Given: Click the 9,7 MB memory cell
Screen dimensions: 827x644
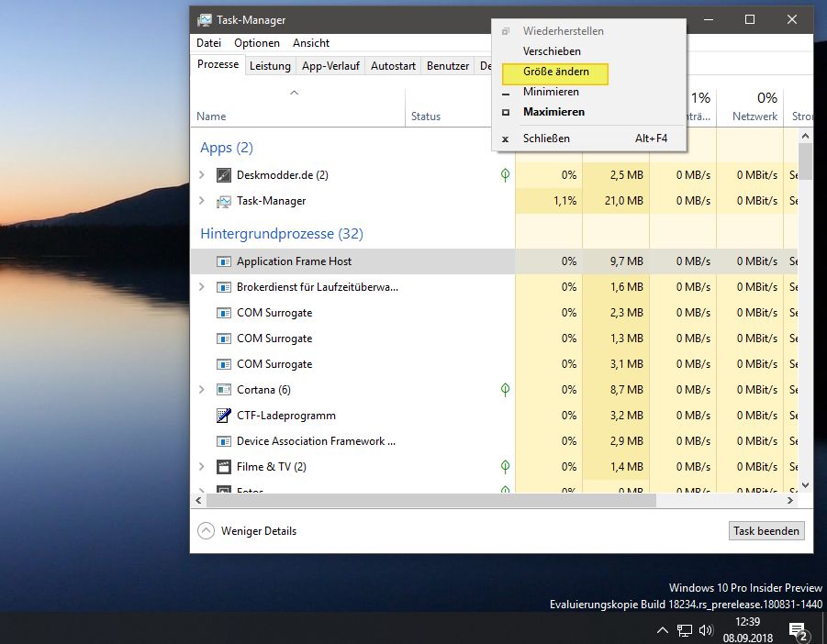Looking at the screenshot, I should point(616,261).
